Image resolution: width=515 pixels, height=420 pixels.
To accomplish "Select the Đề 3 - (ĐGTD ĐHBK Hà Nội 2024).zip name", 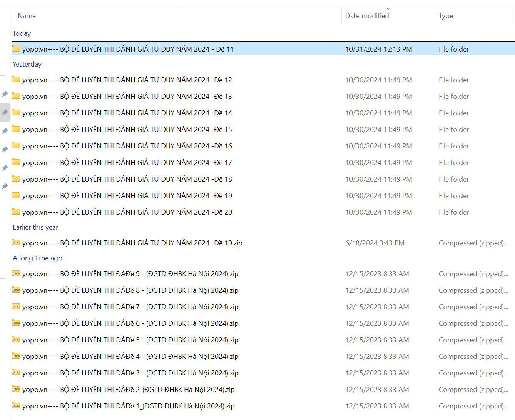I will (x=130, y=373).
